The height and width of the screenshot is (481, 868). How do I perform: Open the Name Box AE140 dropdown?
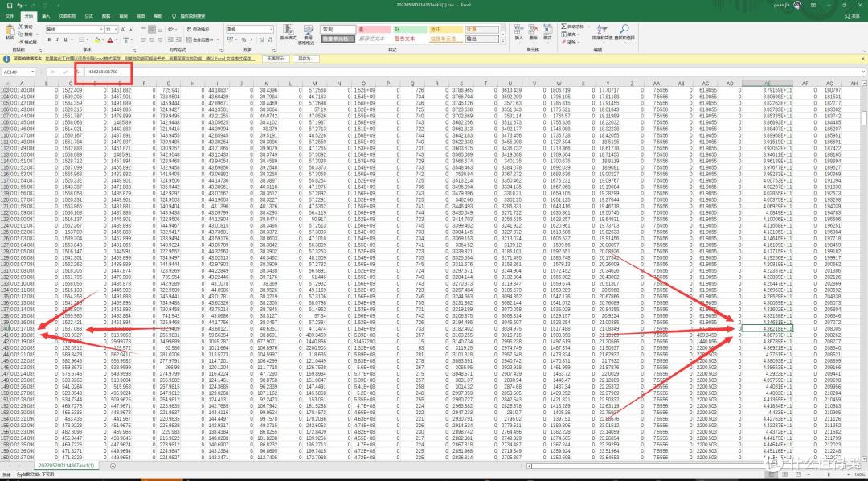point(34,72)
